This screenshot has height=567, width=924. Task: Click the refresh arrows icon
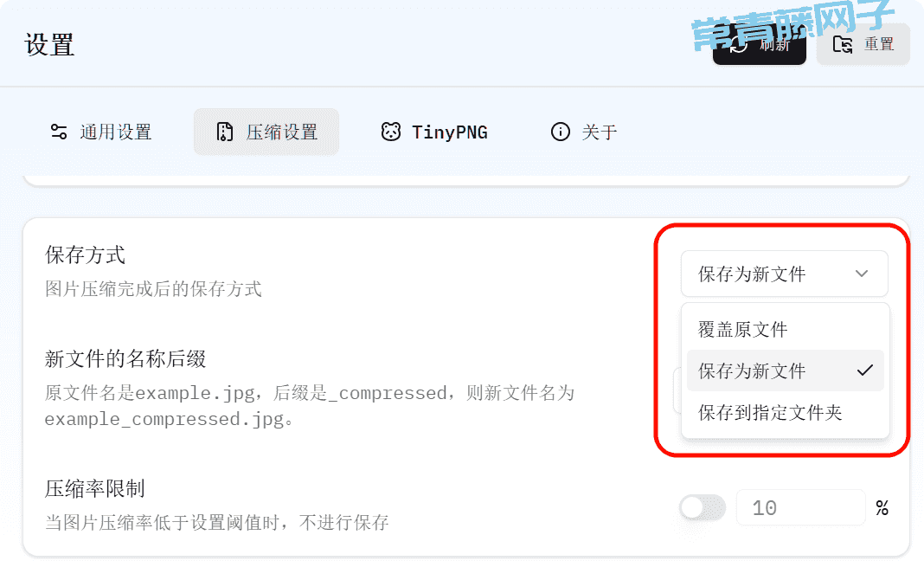738,44
